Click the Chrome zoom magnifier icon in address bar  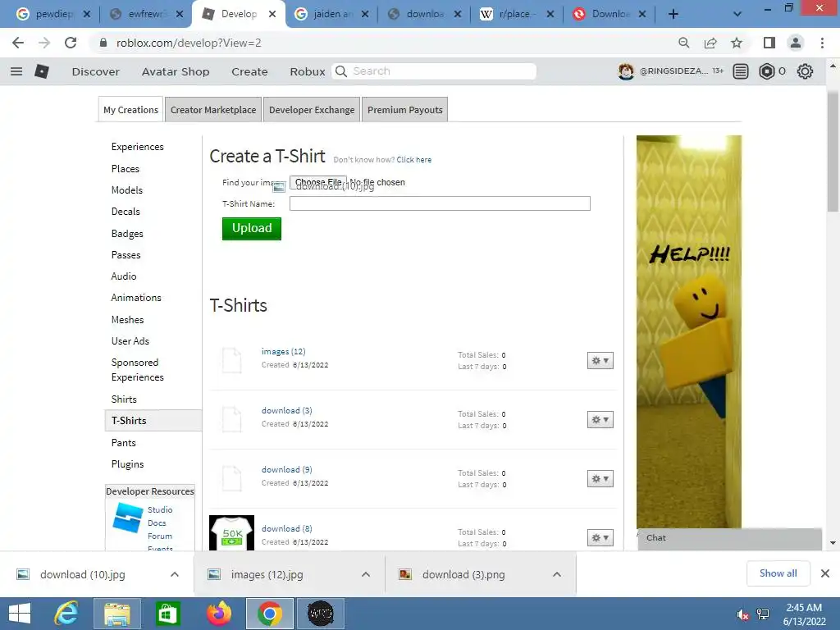683,43
